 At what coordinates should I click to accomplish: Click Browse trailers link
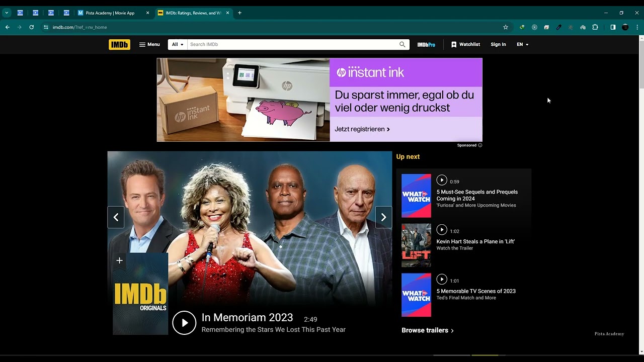coord(428,330)
